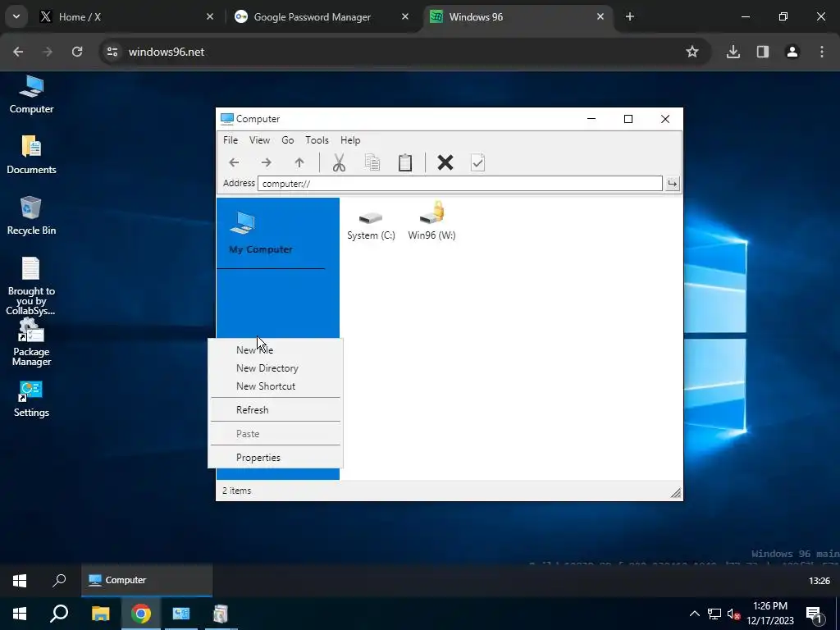Image resolution: width=840 pixels, height=630 pixels.
Task: Click the Windows 96 taskbar search icon
Action: 59,581
